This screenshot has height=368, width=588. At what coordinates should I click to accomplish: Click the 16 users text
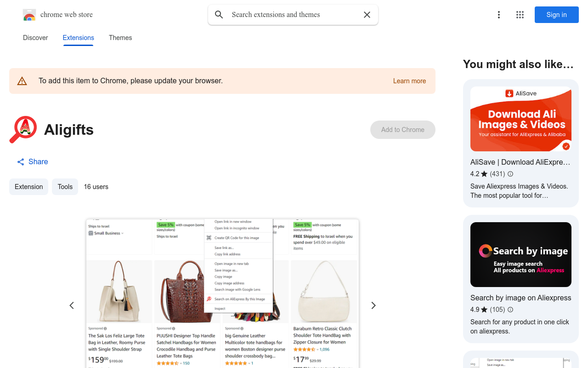pyautogui.click(x=96, y=187)
